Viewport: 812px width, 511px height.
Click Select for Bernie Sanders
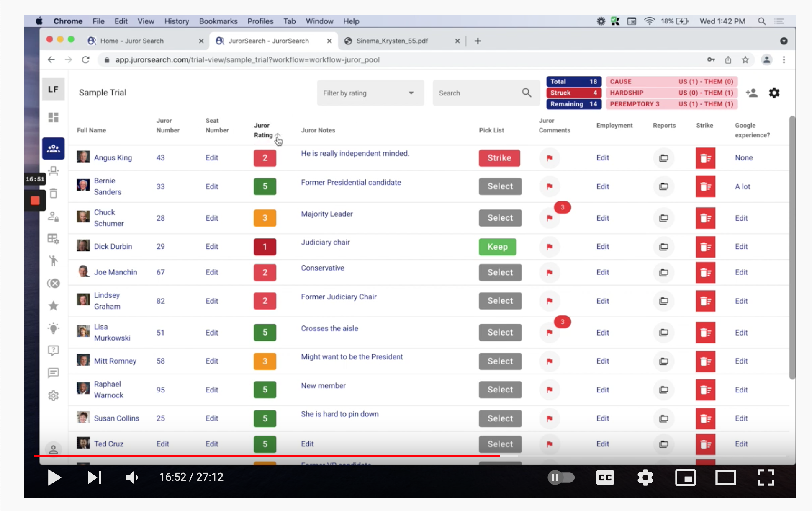tap(500, 187)
